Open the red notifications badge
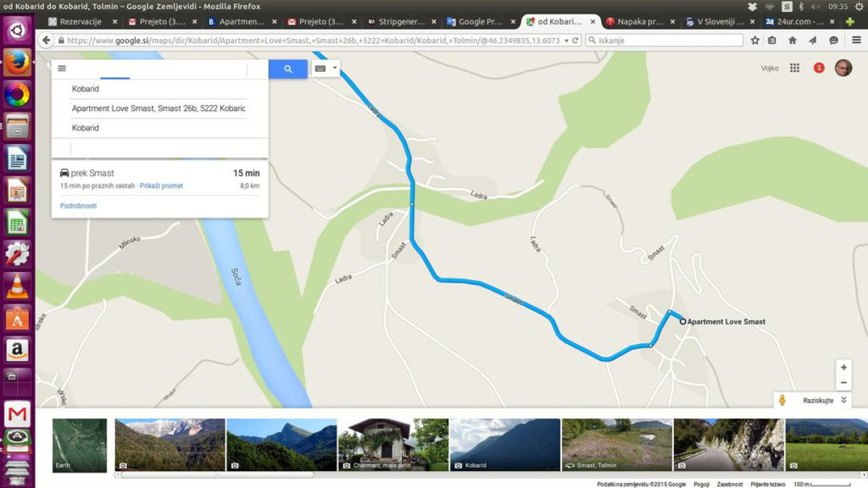 coord(819,68)
